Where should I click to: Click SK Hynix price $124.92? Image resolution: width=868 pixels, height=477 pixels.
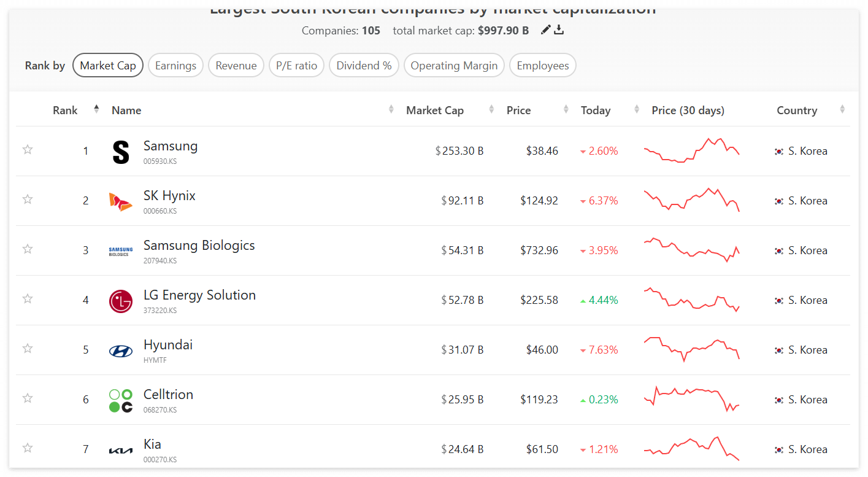[x=539, y=201]
